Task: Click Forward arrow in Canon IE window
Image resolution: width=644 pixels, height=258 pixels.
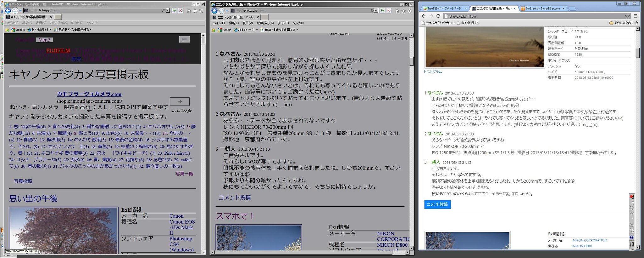Action: pyautogui.click(x=15, y=10)
